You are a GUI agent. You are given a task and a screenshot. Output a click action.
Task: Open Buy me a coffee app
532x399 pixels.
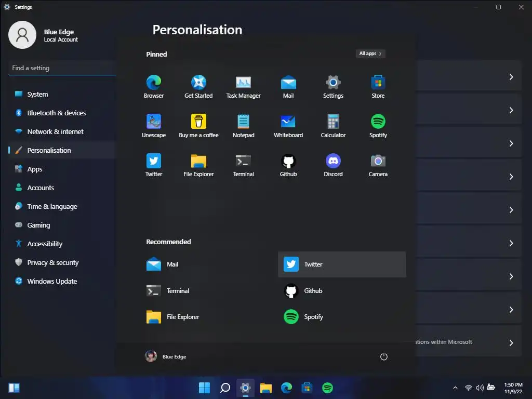pyautogui.click(x=198, y=126)
